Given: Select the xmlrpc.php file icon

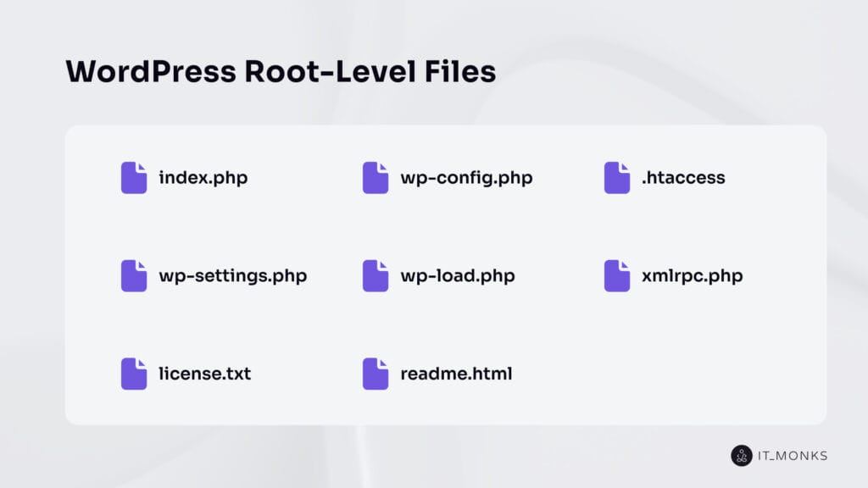Looking at the screenshot, I should (617, 276).
